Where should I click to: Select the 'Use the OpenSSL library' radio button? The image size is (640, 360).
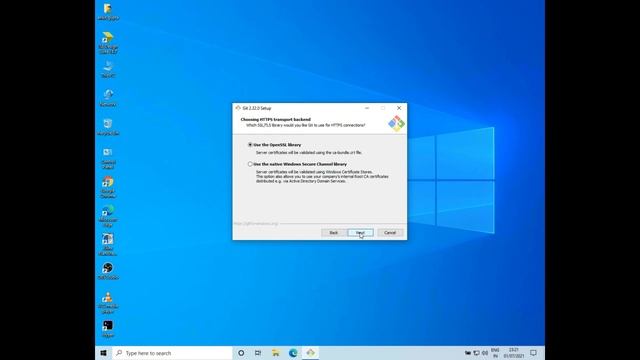(x=250, y=145)
